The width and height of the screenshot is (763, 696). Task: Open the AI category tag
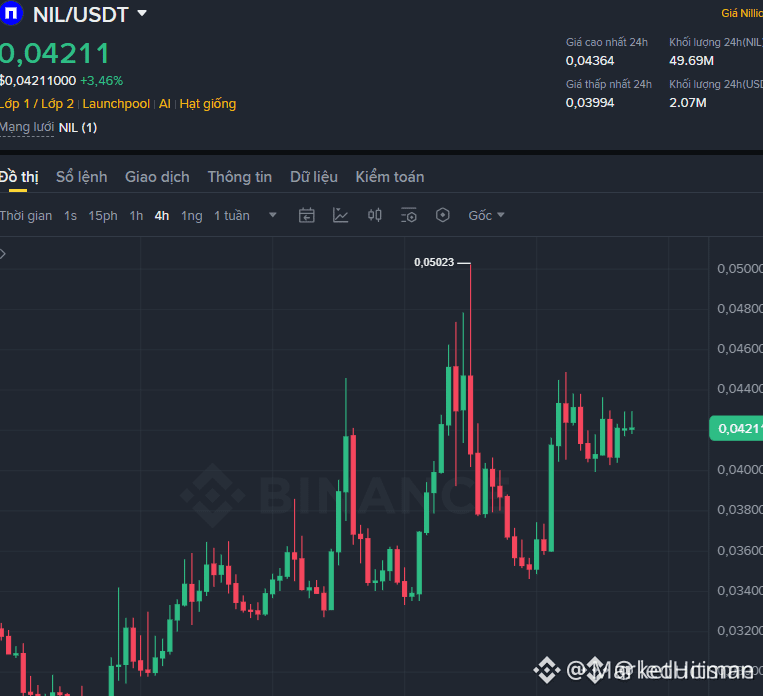pyautogui.click(x=164, y=104)
